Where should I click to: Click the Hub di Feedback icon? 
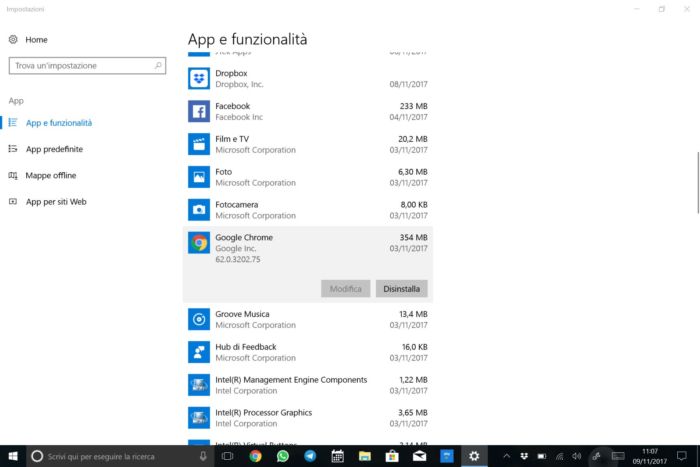click(199, 352)
